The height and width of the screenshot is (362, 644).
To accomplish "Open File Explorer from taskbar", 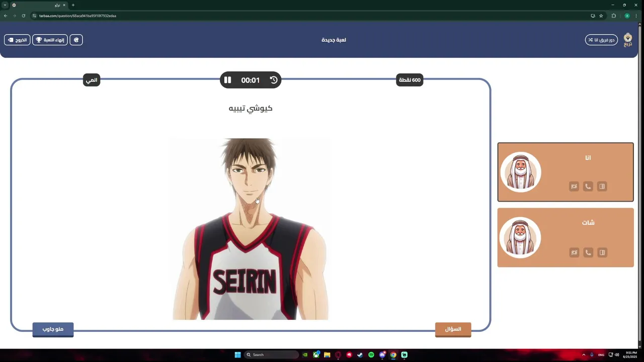I will click(327, 354).
